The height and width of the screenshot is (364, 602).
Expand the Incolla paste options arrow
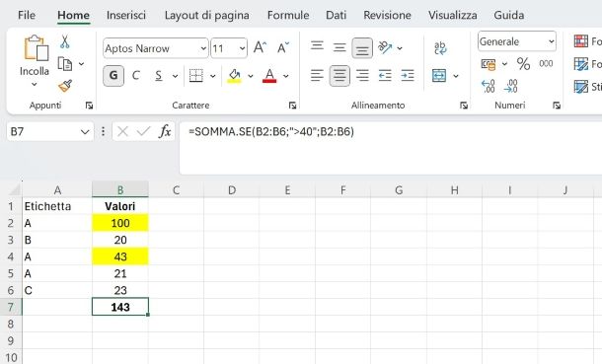[35, 84]
